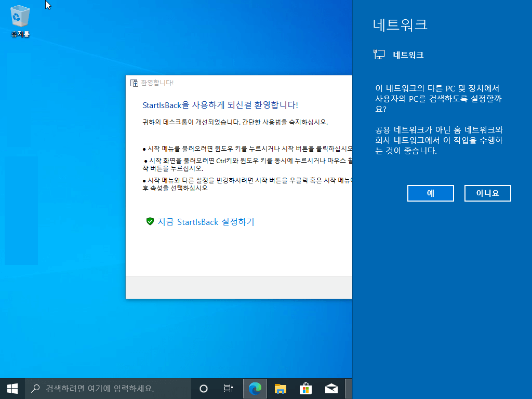Screen dimensions: 532x399
Task: Click the StartIsBack welcome heading text
Action: pyautogui.click(x=220, y=105)
